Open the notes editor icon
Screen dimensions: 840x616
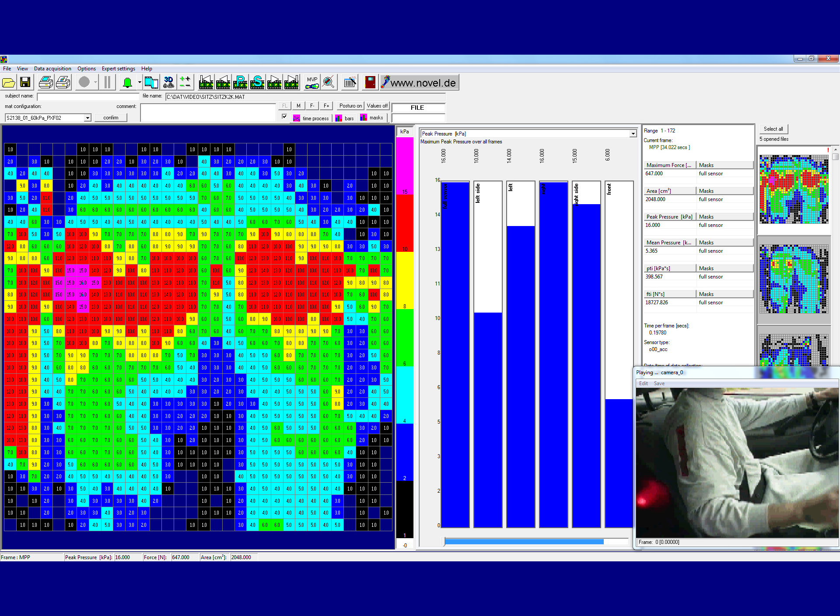[350, 83]
